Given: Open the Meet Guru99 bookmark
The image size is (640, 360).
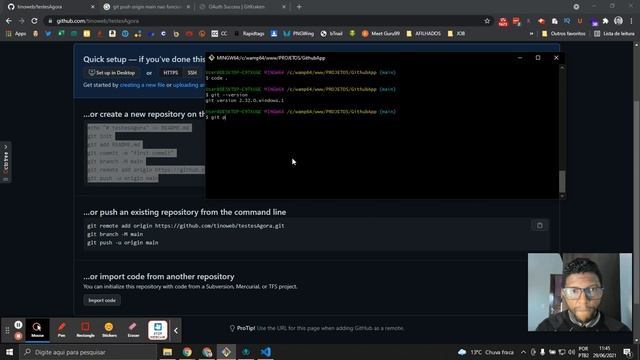Looking at the screenshot, I should point(381,34).
